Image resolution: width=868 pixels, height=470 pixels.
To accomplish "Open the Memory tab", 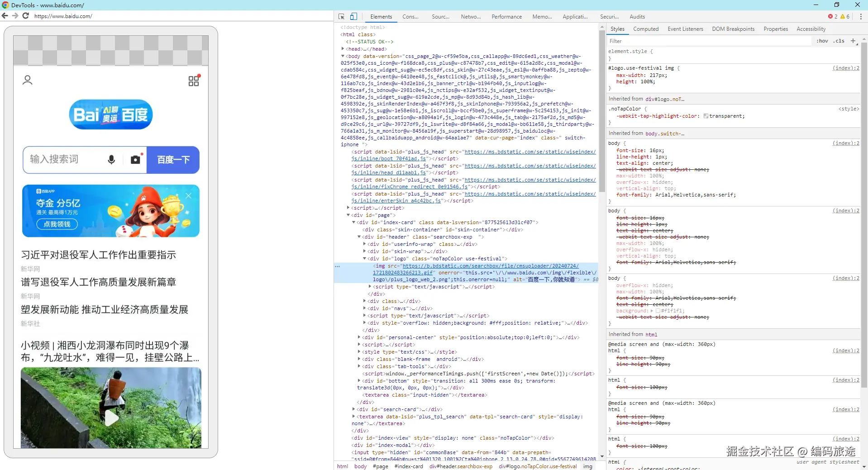I will click(x=542, y=17).
